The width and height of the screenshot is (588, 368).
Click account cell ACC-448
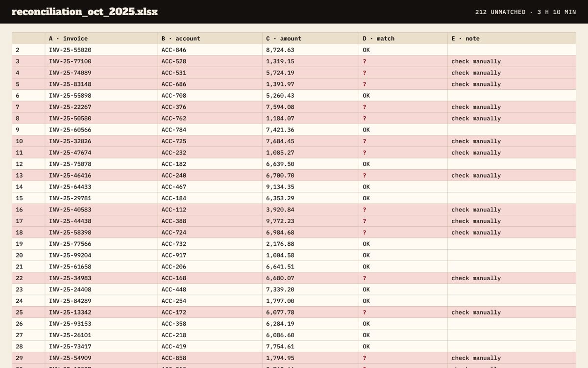click(x=210, y=289)
